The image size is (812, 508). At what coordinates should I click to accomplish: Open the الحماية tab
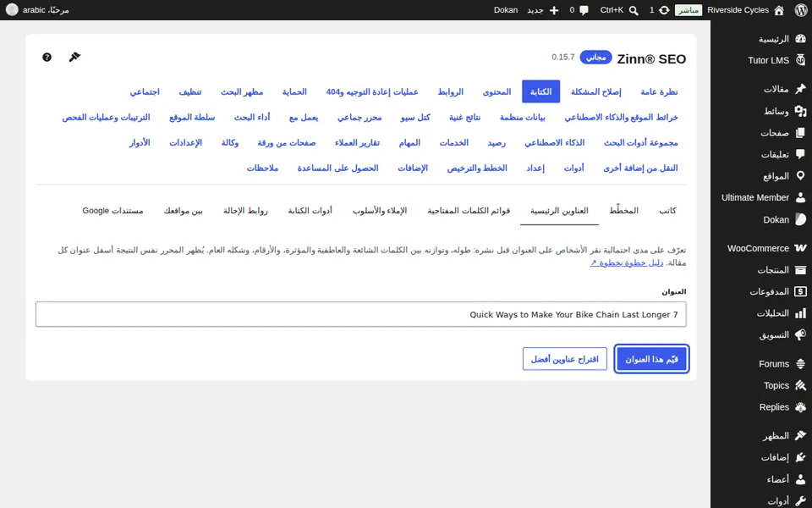click(x=294, y=91)
